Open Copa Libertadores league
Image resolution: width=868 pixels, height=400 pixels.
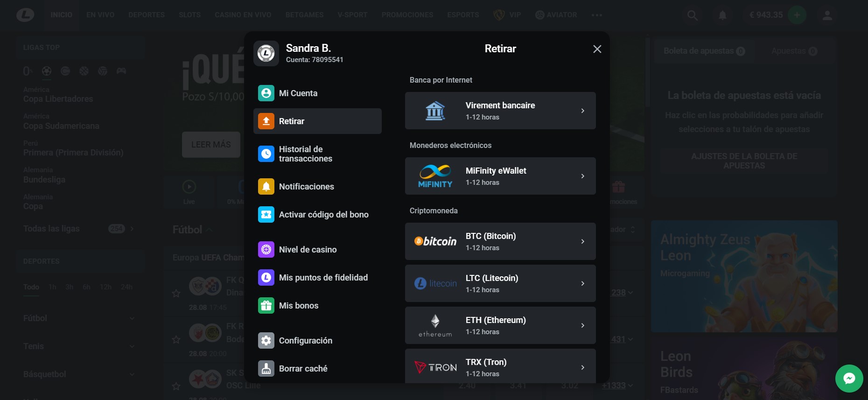tap(58, 99)
